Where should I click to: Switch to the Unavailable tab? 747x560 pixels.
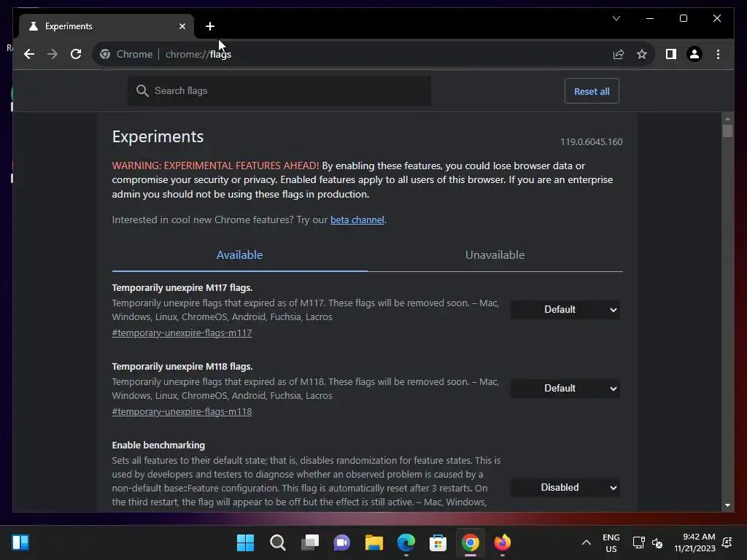495,255
